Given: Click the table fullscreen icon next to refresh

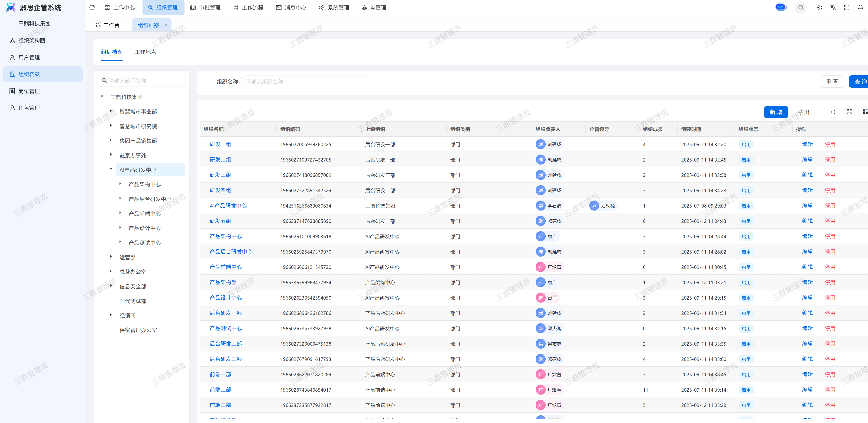Looking at the screenshot, I should (849, 112).
